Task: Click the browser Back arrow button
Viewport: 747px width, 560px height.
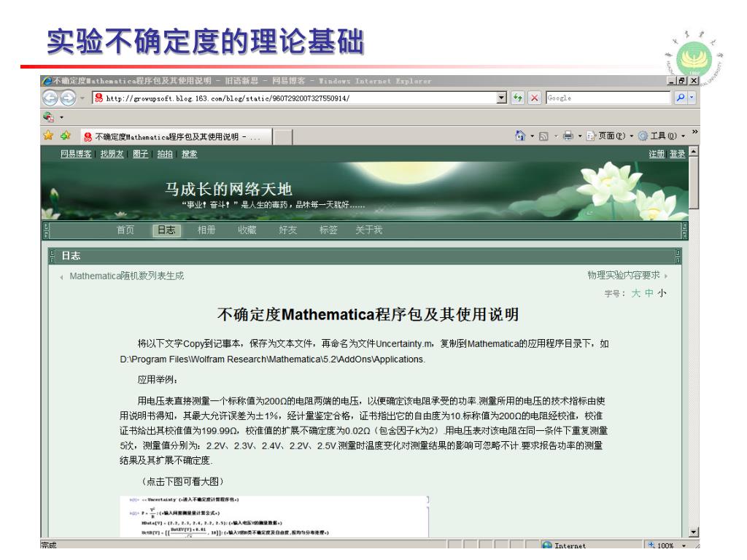Action: click(50, 98)
